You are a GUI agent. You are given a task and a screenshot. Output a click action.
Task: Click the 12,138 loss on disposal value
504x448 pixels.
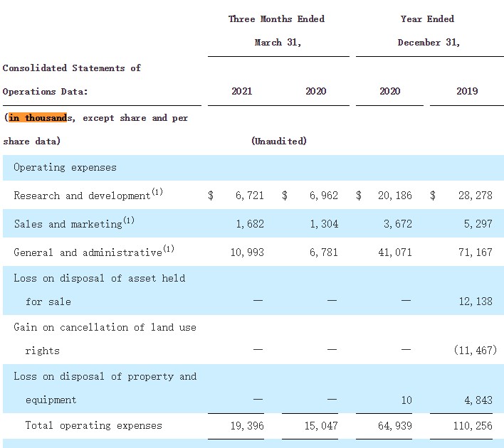coord(474,302)
